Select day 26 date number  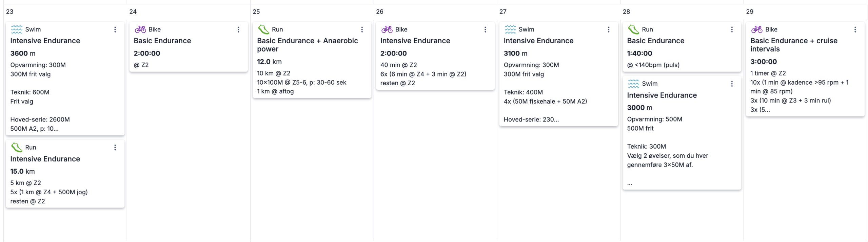click(379, 12)
